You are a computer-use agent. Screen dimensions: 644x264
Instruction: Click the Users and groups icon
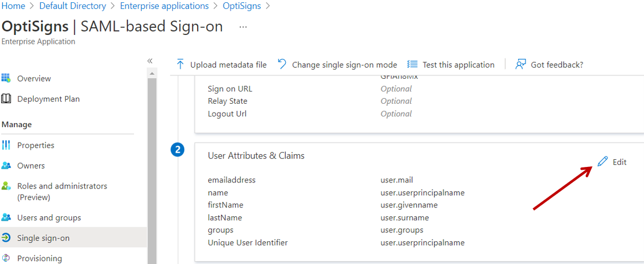(x=6, y=217)
